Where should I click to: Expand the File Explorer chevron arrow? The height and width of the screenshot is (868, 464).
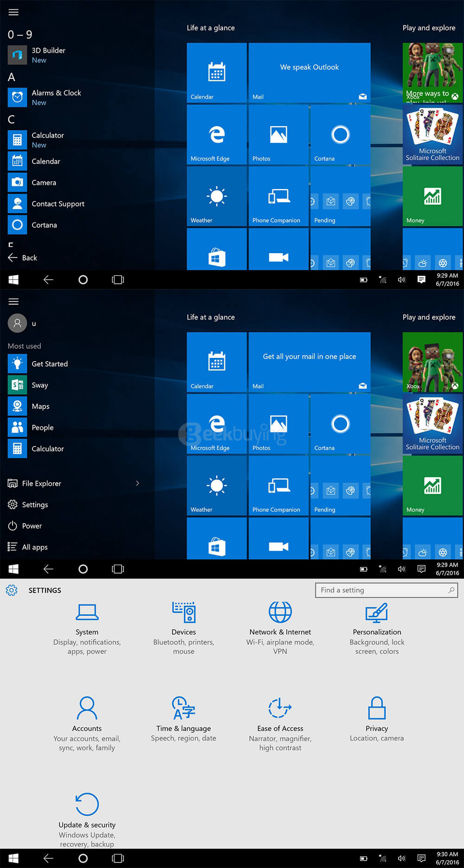(137, 483)
